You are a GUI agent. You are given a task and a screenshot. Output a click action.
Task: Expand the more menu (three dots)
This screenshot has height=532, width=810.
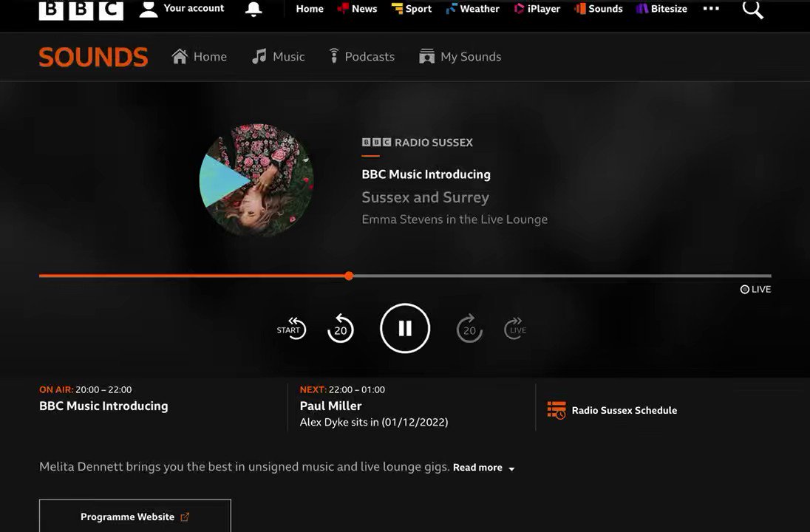pyautogui.click(x=711, y=8)
